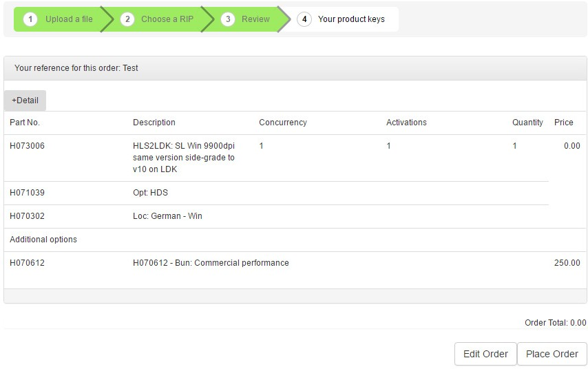Click the step 1 number circle

point(30,19)
